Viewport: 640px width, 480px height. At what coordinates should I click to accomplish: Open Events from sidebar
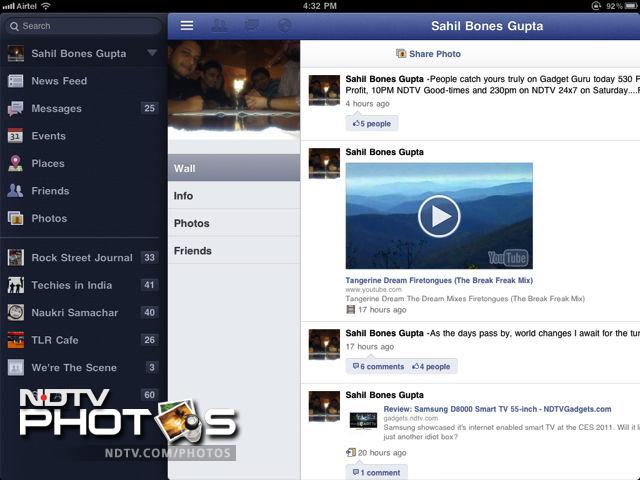coord(83,136)
